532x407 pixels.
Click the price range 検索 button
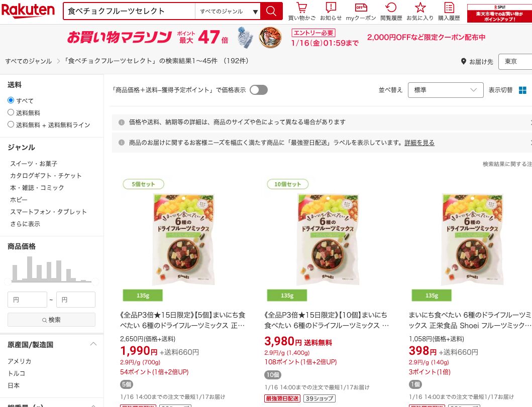click(x=52, y=320)
